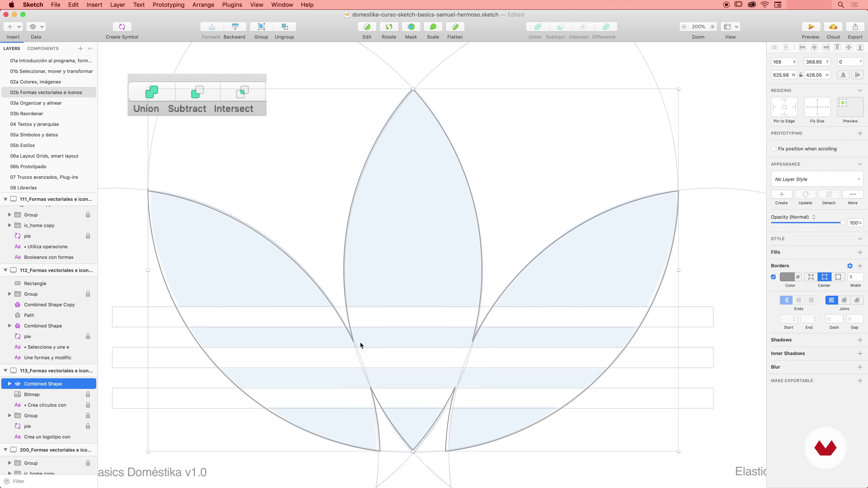This screenshot has height=488, width=868.
Task: Toggle lock on pie layer in 112 artboard
Action: pyautogui.click(x=88, y=336)
